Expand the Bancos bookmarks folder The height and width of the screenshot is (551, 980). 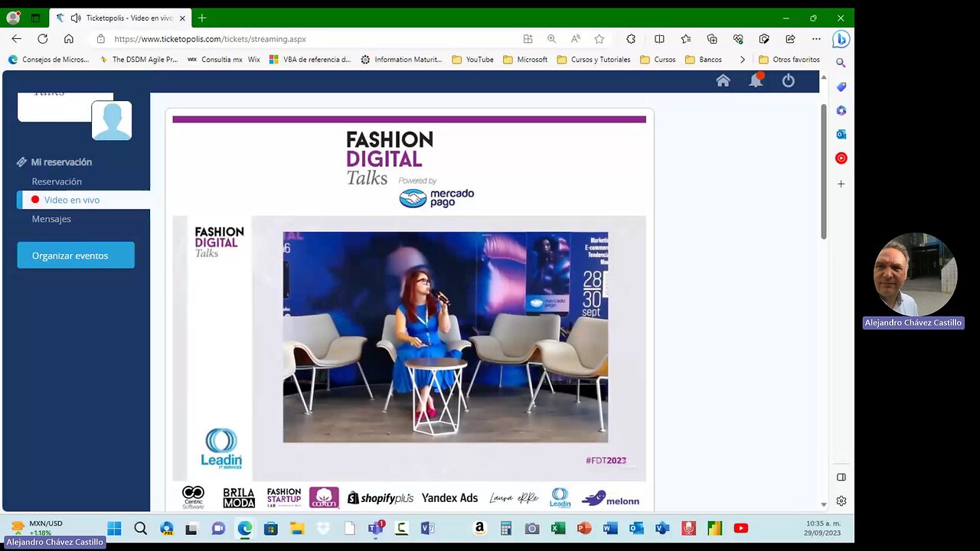tap(704, 60)
